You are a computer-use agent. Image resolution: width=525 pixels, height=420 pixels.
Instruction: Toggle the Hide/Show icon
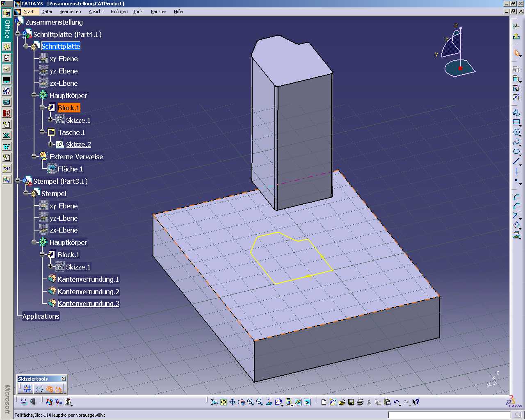(298, 402)
